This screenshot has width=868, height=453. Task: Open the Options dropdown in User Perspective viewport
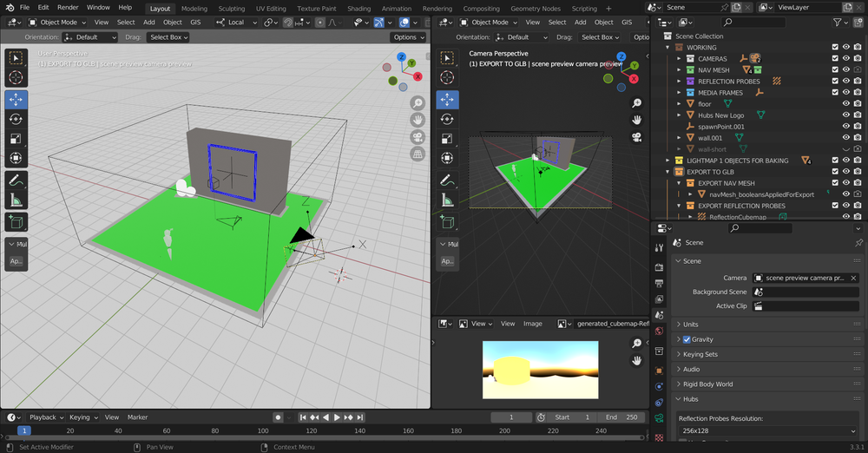pos(409,37)
